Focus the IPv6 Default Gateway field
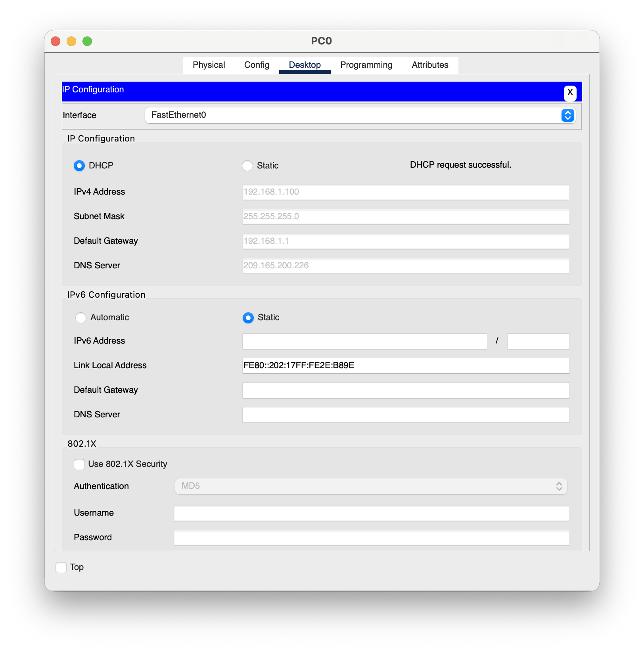 coord(406,390)
